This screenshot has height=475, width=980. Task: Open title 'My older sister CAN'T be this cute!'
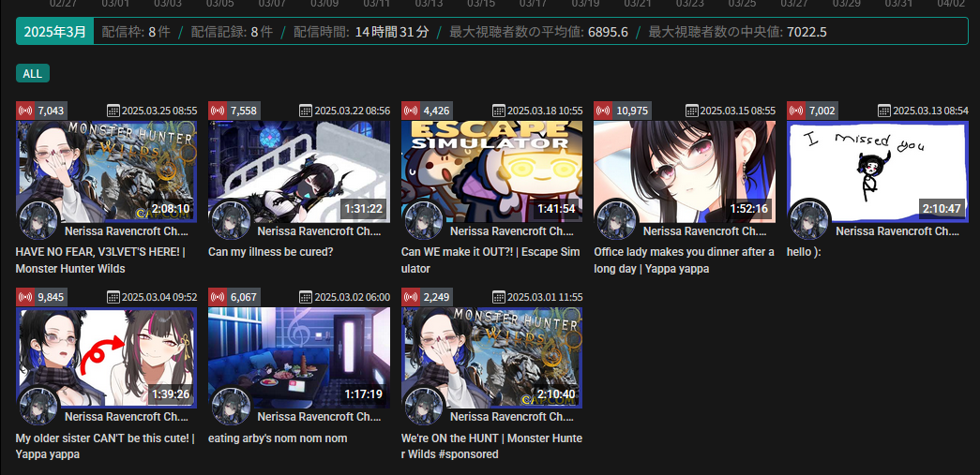tap(105, 446)
